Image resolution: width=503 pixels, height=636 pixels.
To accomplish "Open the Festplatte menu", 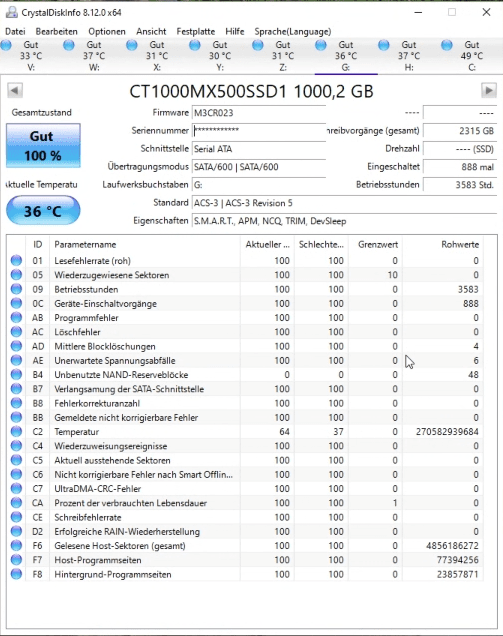I will [x=196, y=31].
